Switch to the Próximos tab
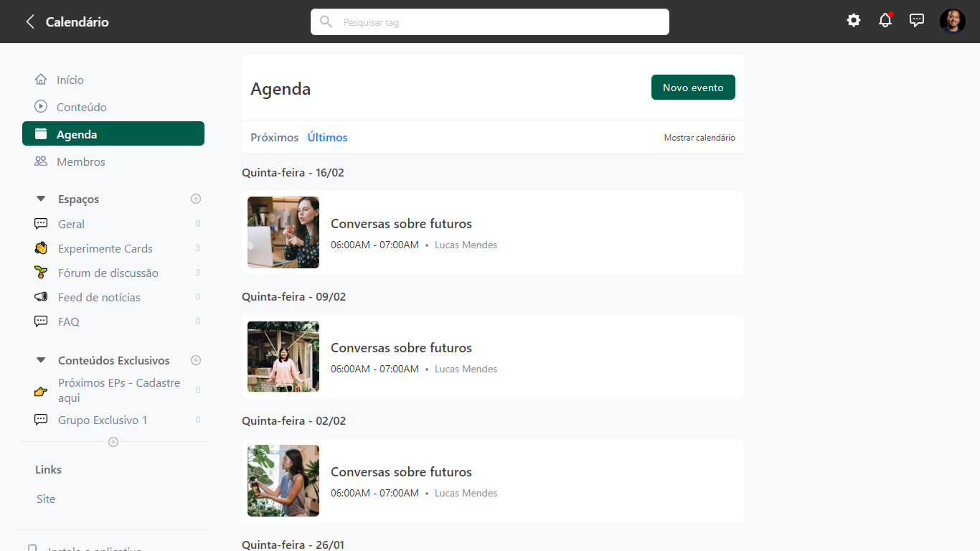The width and height of the screenshot is (980, 551). 274,137
